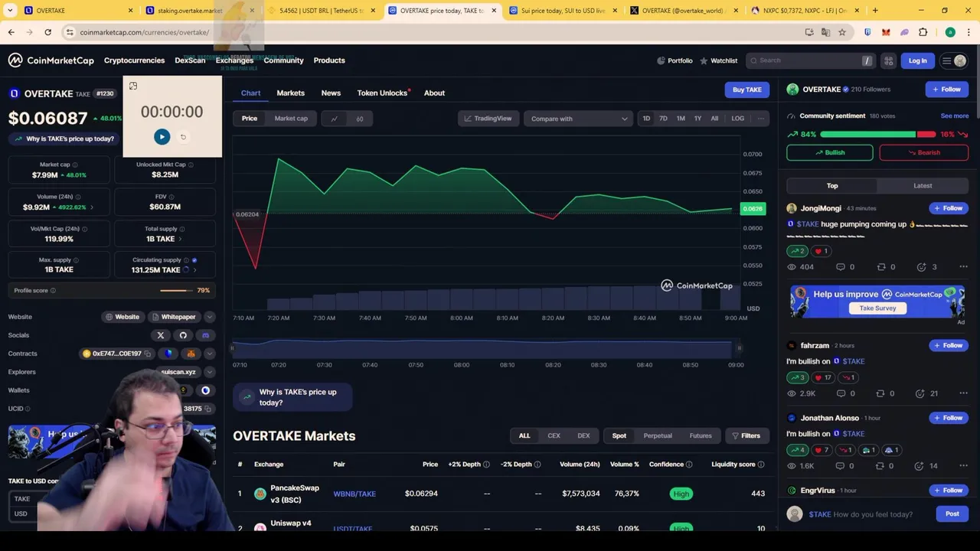Viewport: 980px width, 551px height.
Task: Reload the browser page
Action: (x=47, y=32)
